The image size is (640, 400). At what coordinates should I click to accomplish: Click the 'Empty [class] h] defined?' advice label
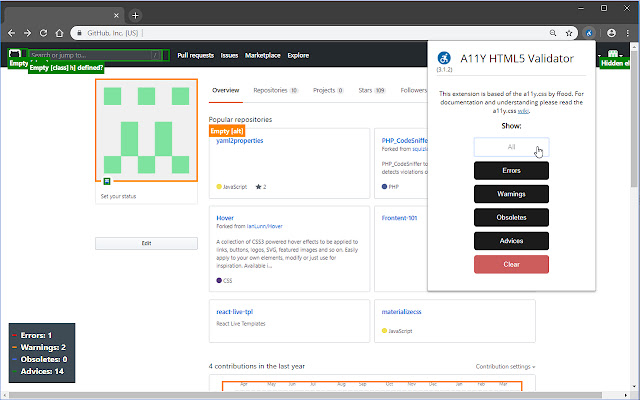tap(66, 68)
